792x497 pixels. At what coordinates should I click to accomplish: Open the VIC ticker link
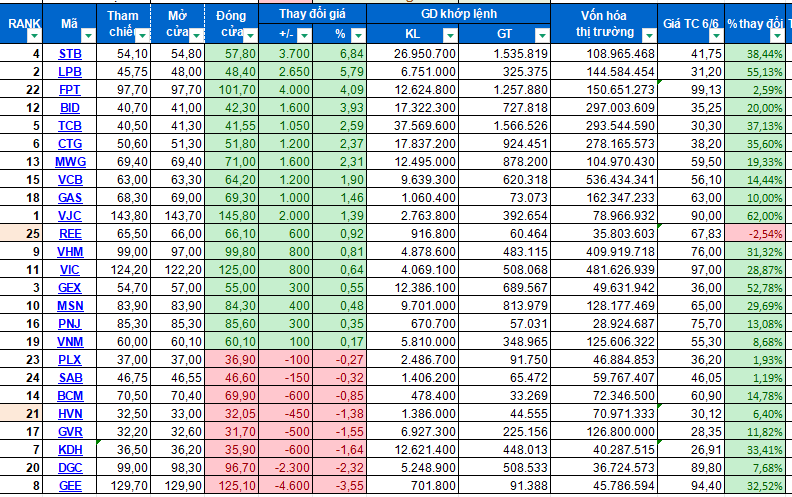coord(70,270)
